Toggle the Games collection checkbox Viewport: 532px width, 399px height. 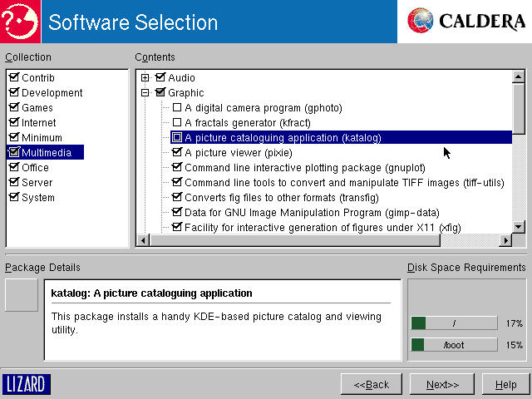pyautogui.click(x=13, y=108)
